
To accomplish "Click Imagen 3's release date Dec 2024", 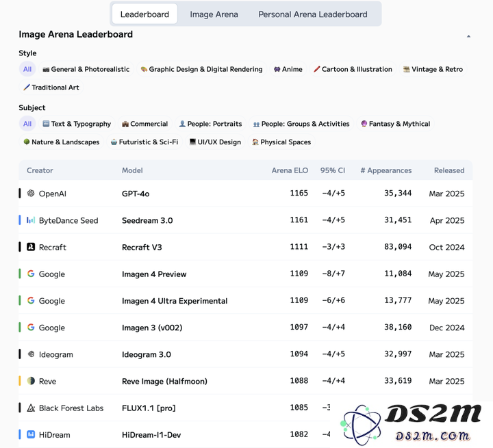I will 446,328.
